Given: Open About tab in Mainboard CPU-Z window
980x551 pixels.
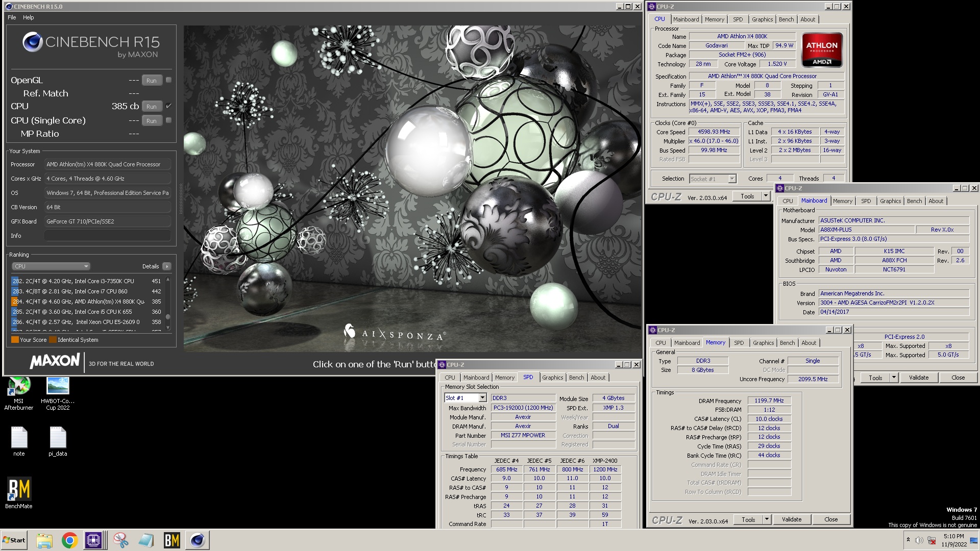Looking at the screenshot, I should (x=936, y=201).
